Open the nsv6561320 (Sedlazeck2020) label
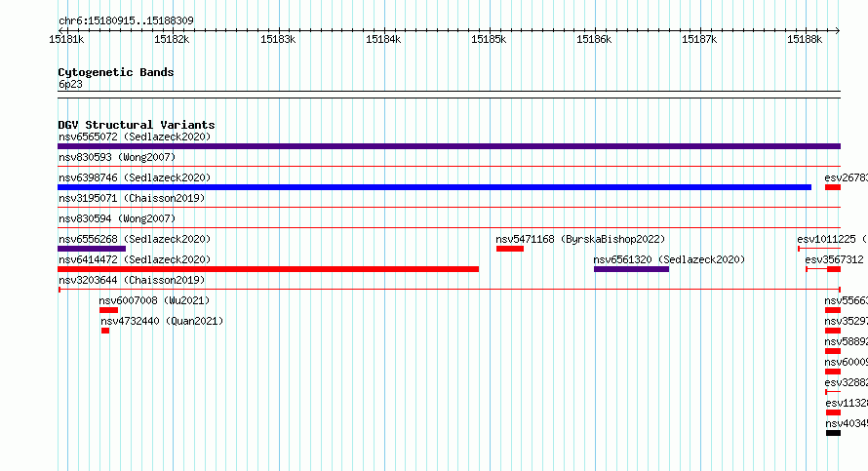Viewport: 868px width, 471px height. [x=669, y=259]
